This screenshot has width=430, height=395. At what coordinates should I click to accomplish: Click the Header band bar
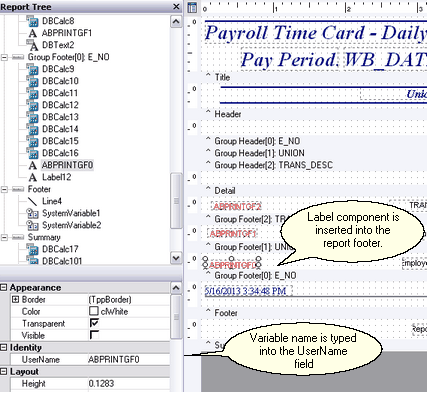(314, 114)
